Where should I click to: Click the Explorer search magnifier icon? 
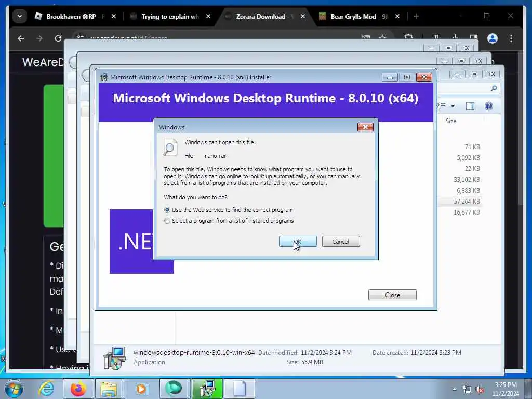(494, 88)
